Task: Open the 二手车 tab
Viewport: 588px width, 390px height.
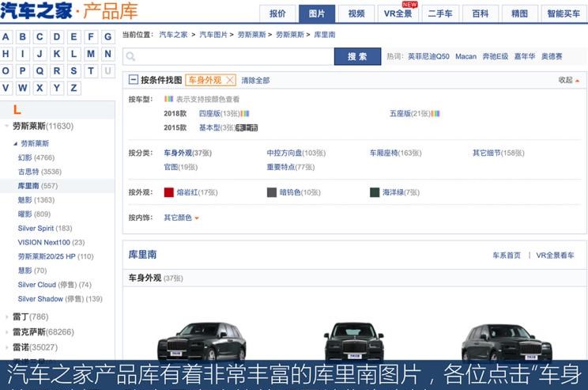Action: click(440, 14)
